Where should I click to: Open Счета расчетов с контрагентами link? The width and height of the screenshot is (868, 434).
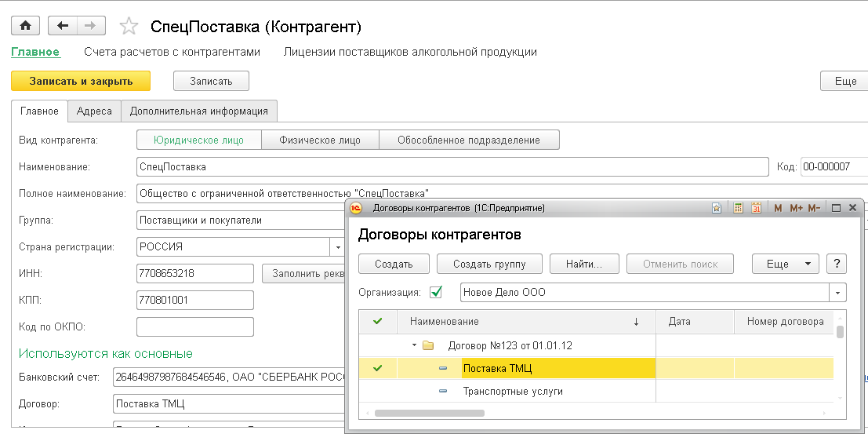point(172,52)
